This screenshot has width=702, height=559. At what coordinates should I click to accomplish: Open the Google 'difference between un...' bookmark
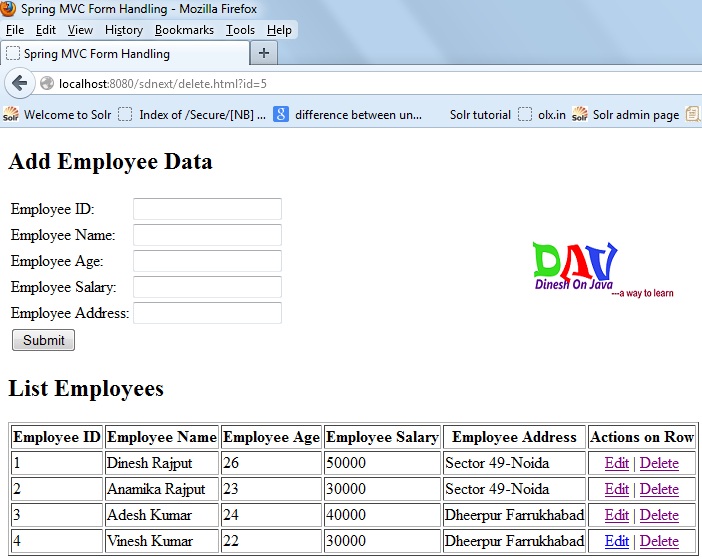(x=347, y=115)
